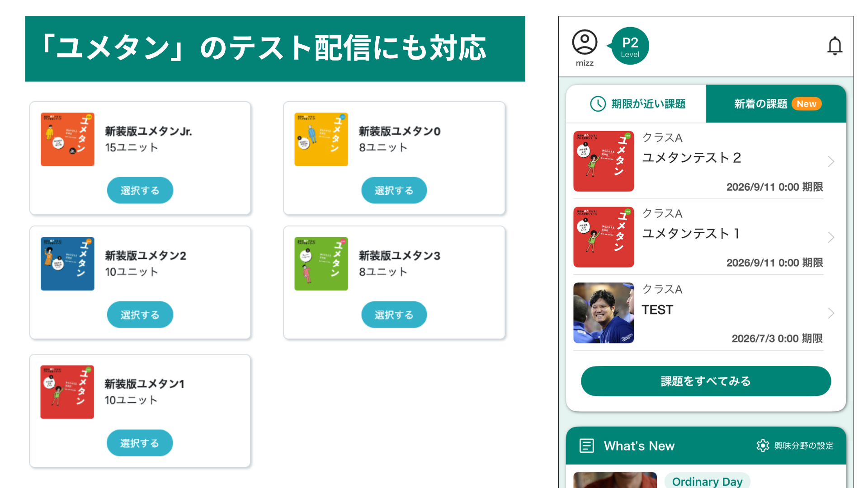Click the What's New document icon
868x488 pixels.
(586, 446)
